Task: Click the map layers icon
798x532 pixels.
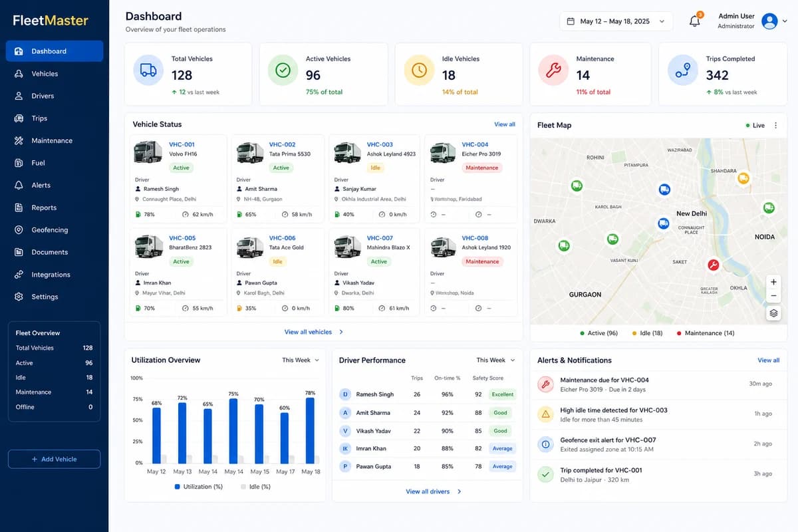Action: click(773, 313)
